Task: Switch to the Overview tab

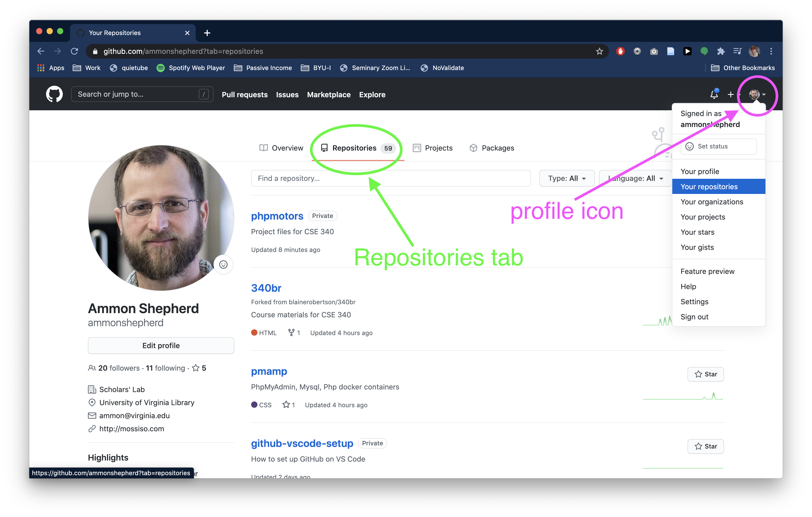Action: (x=286, y=147)
